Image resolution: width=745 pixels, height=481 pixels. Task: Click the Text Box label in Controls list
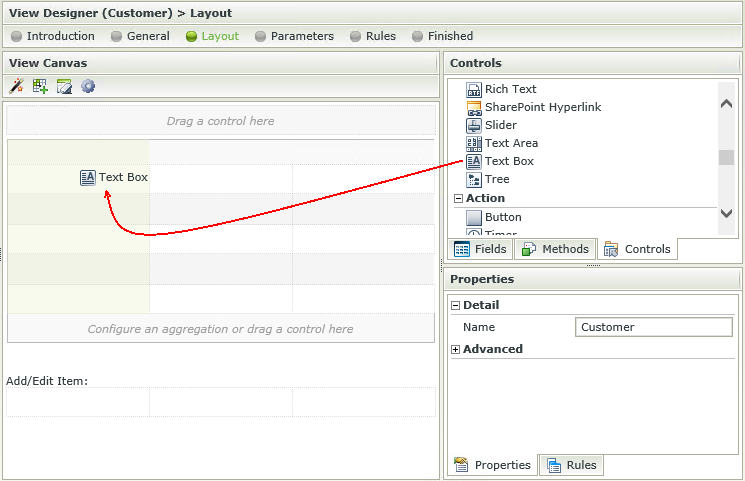tap(509, 162)
